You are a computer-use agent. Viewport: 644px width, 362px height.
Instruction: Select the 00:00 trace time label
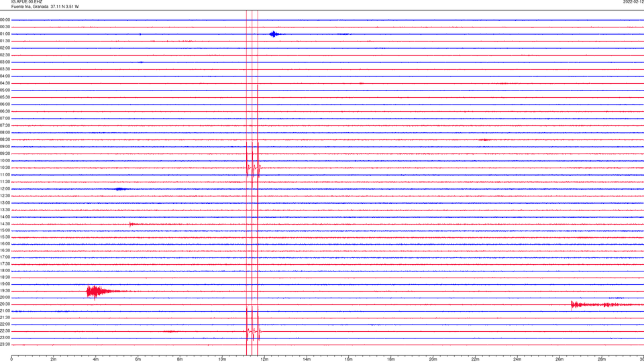coord(5,19)
